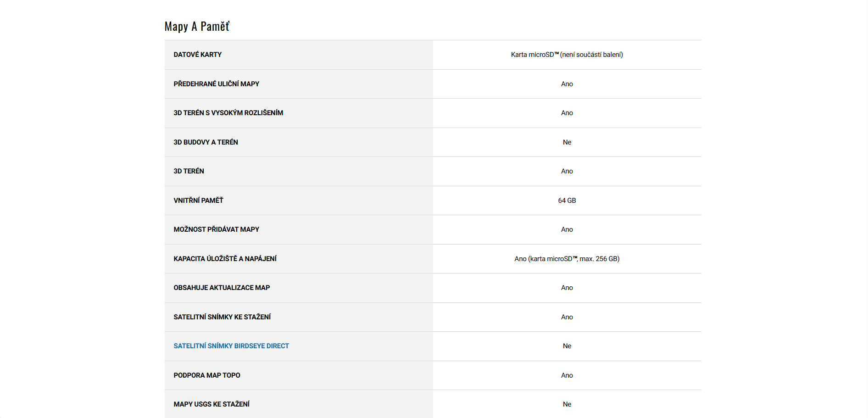Click the Možnost přidávat mapy label
This screenshot has height=418, width=868.
click(216, 229)
